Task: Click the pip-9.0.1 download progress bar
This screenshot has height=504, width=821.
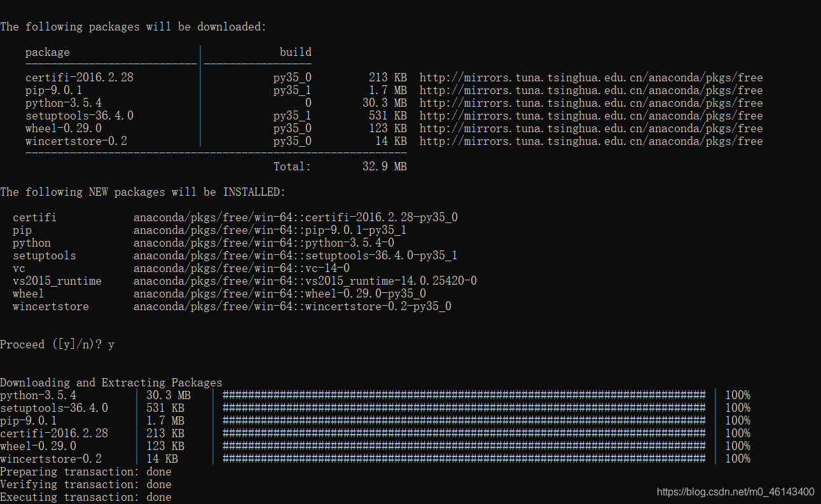Action: 464,421
